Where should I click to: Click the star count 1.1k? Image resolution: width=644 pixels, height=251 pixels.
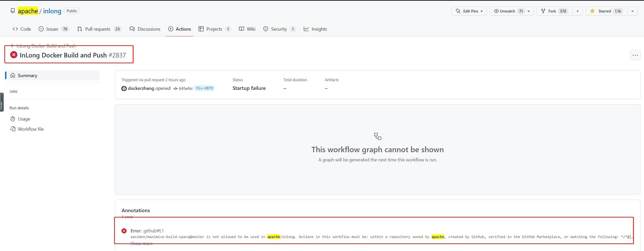coord(618,11)
